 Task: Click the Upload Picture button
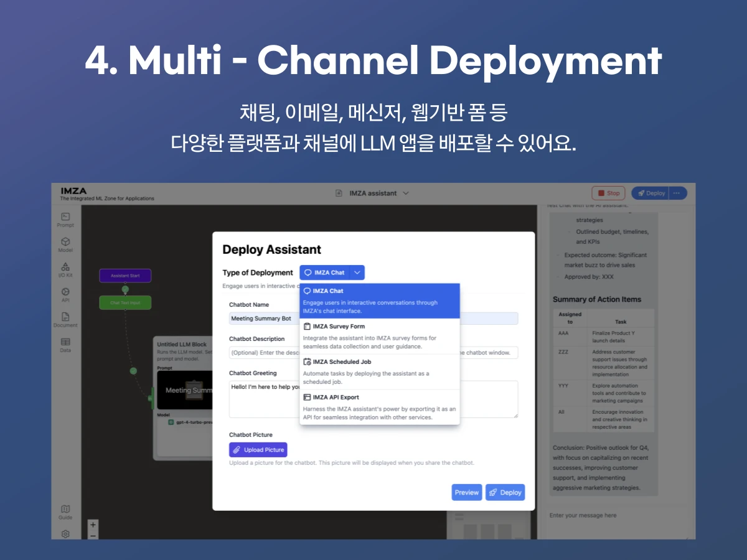tap(258, 450)
